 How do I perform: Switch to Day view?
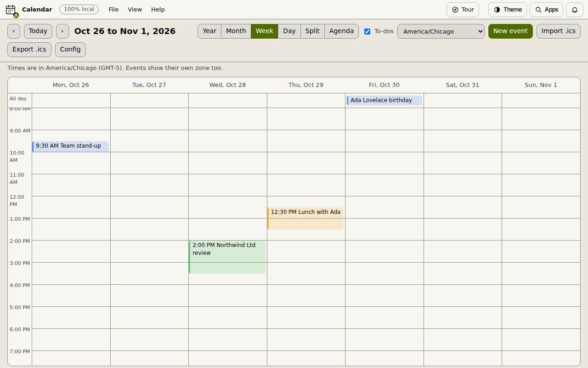click(289, 31)
